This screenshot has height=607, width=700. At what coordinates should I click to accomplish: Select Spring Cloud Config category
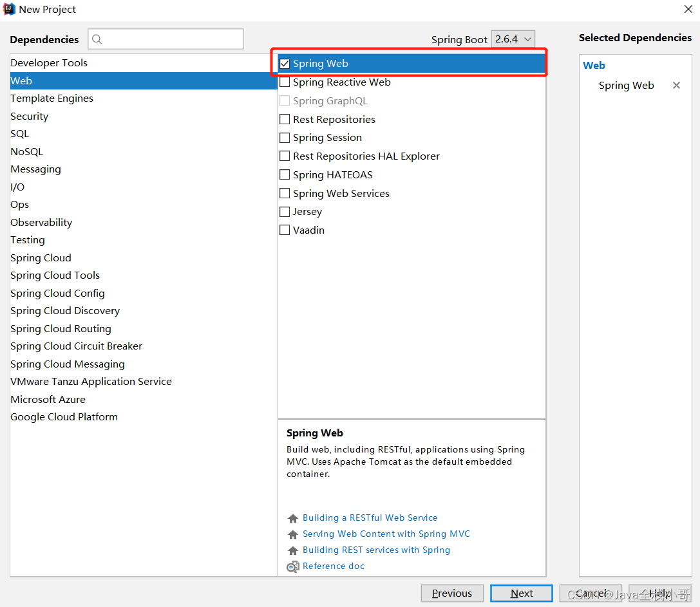click(x=144, y=294)
